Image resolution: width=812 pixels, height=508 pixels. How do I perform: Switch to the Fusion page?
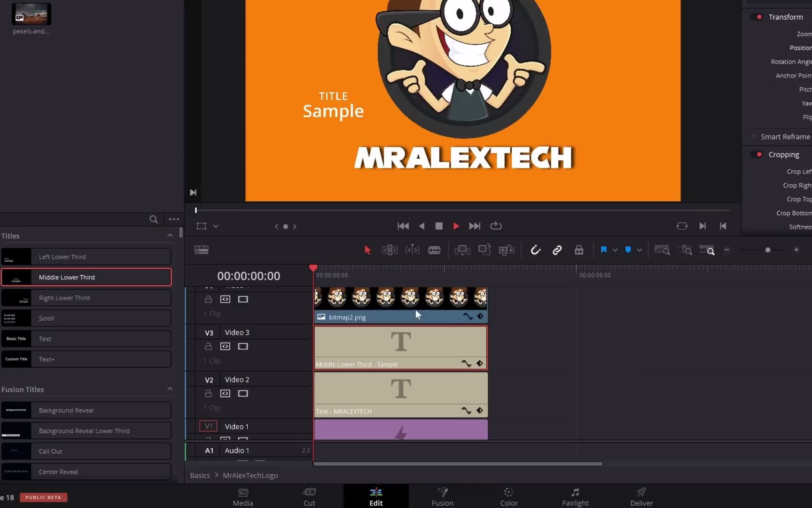click(x=443, y=497)
